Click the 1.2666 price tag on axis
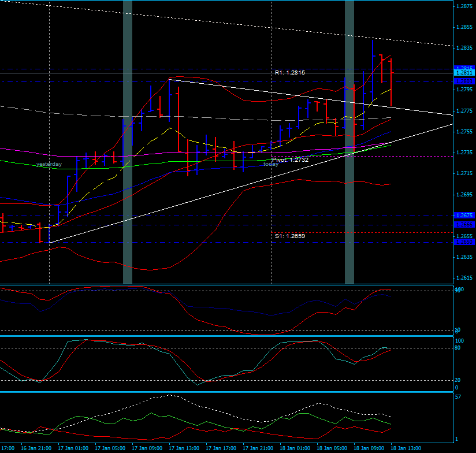Viewport: 476px width, 453px height. point(464,225)
